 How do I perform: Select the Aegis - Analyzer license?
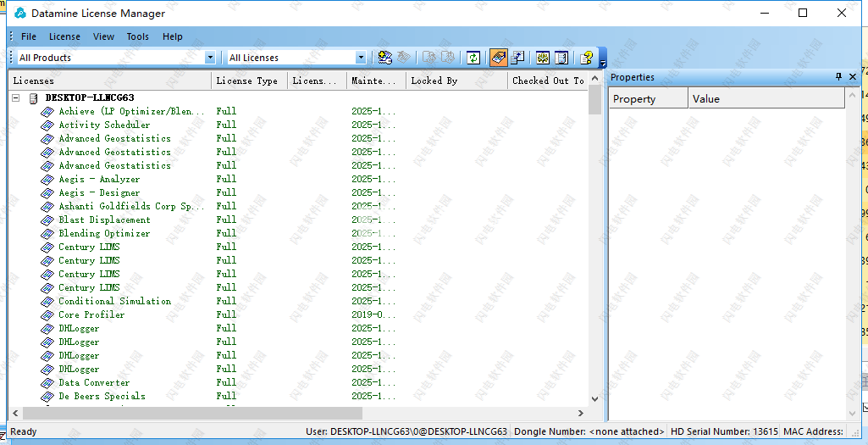click(99, 179)
